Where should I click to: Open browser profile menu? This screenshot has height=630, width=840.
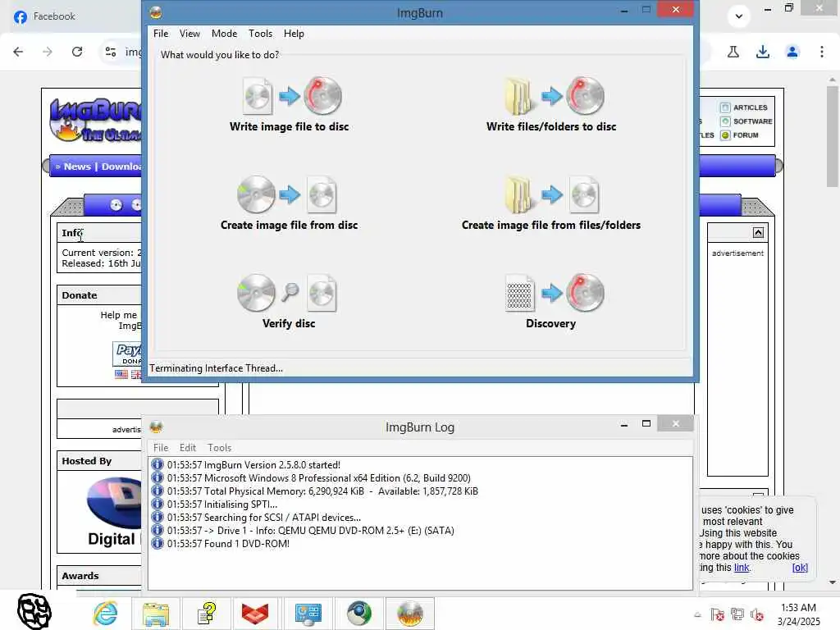[792, 52]
